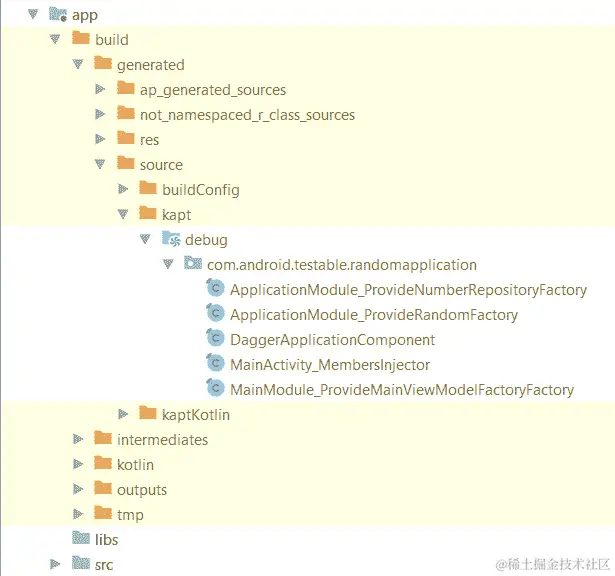Click the res folder icon
Viewport: 615px width, 576px height.
126,138
